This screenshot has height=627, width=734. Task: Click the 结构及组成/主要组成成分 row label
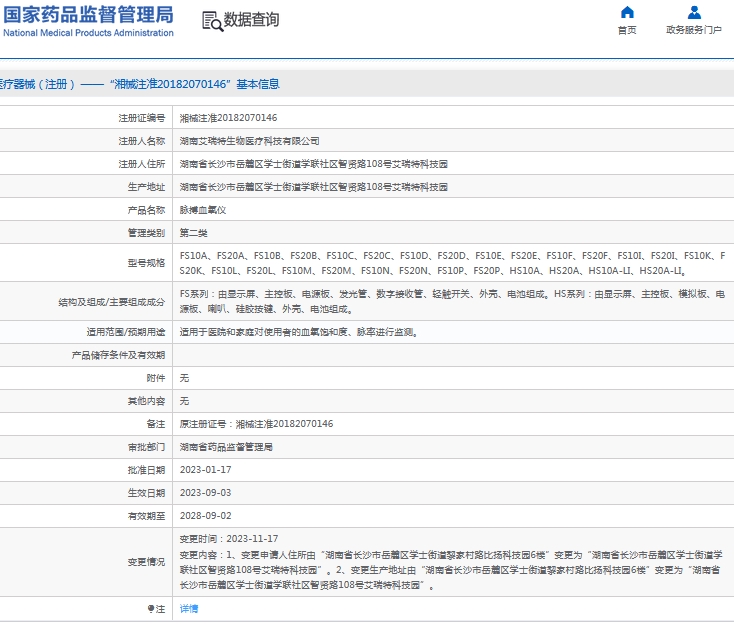point(112,302)
